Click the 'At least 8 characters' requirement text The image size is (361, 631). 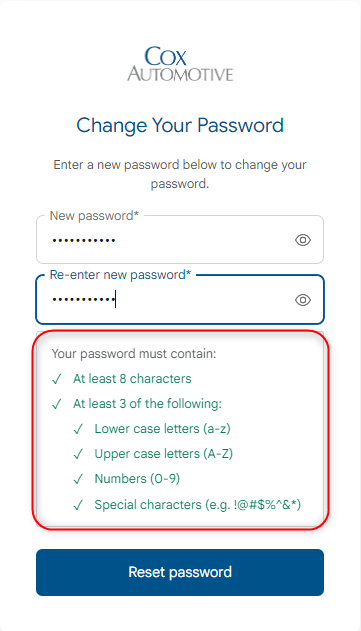tap(132, 379)
